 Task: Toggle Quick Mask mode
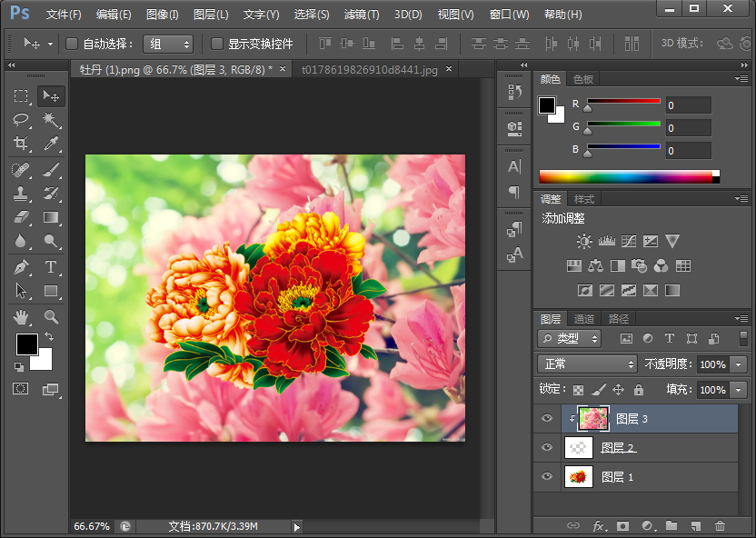click(21, 389)
